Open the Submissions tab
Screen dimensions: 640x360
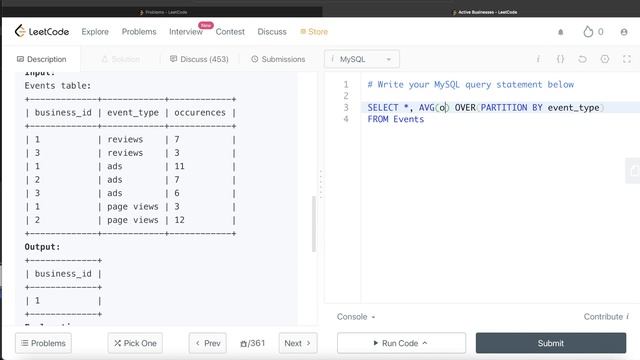point(278,59)
